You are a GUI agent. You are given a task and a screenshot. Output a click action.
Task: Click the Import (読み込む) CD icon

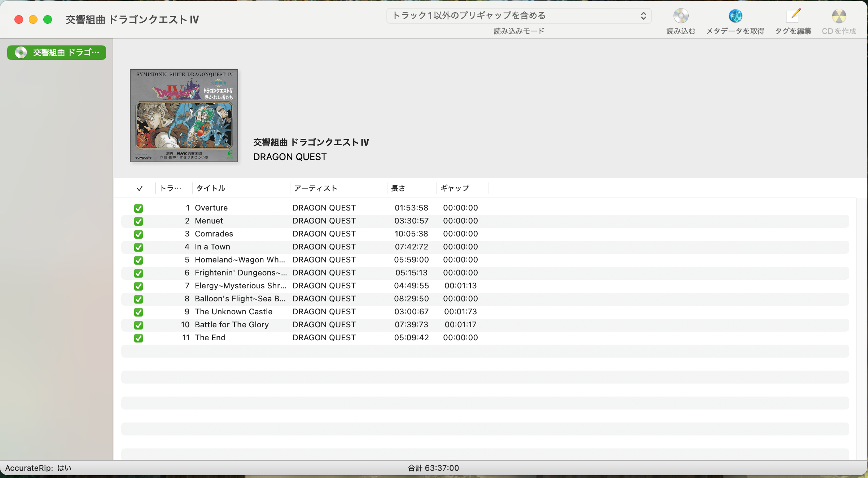pos(681,16)
